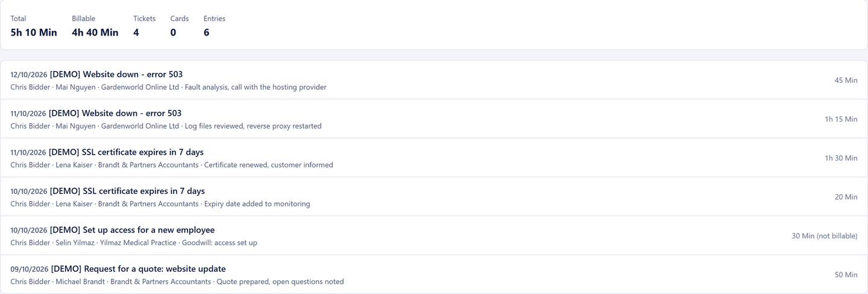The width and height of the screenshot is (868, 294).
Task: Click the Tickets count 4
Action: coord(136,33)
